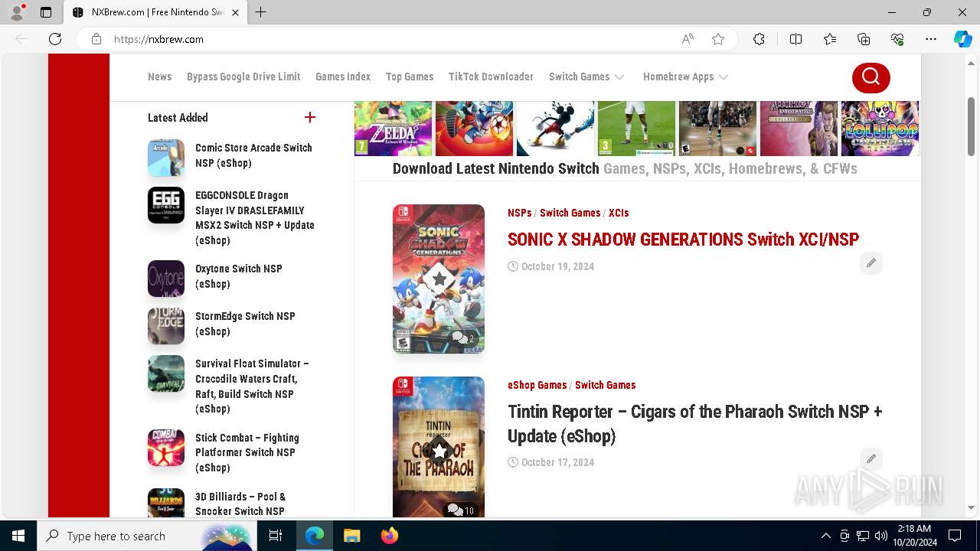980x551 pixels.
Task: Open the Windows Start menu
Action: [18, 536]
